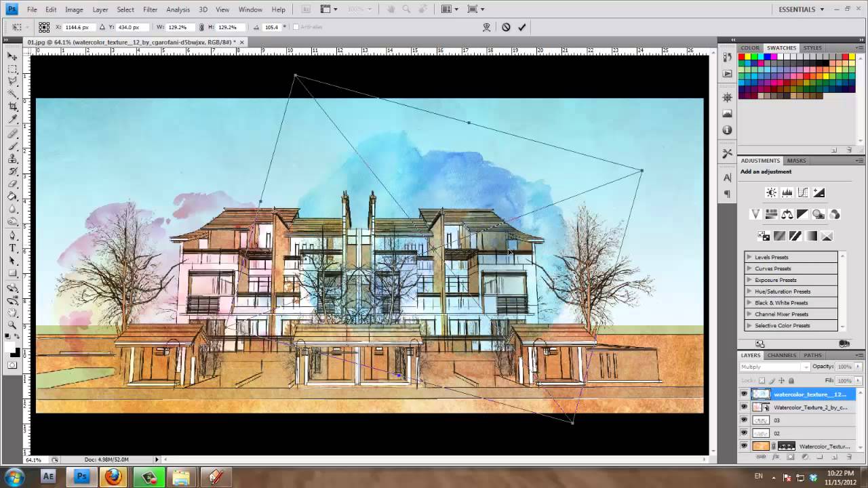The width and height of the screenshot is (868, 488).
Task: Expand Black & White Presets
Action: [749, 303]
